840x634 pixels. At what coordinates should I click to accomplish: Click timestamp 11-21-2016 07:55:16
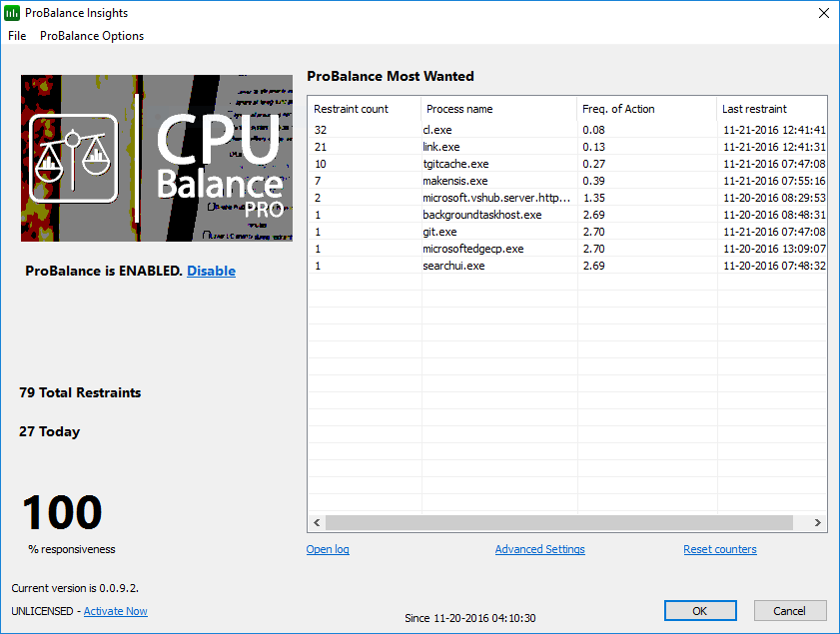tap(774, 181)
